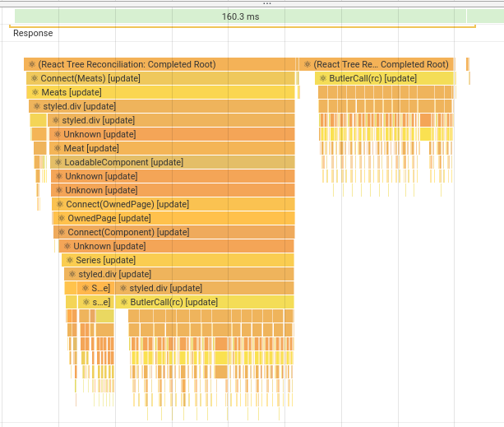Viewport: 504px width, 427px height.
Task: Click the OwnedPage [update] bar
Action: [x=173, y=218]
